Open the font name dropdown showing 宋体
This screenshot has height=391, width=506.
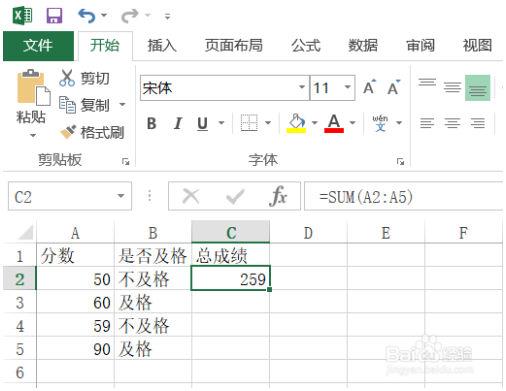point(302,88)
